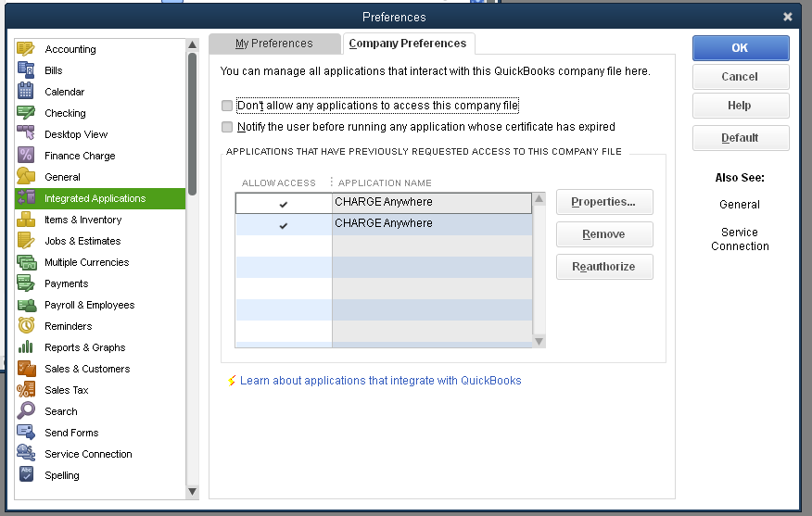Open Learn about applications that integrate link
Image resolution: width=812 pixels, height=516 pixels.
(380, 381)
